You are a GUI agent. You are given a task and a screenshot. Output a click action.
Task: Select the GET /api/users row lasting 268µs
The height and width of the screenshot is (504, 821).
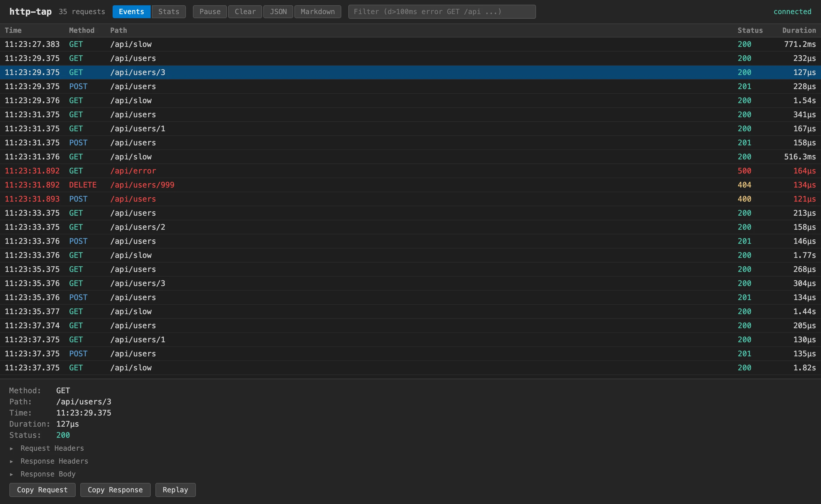tap(410, 269)
